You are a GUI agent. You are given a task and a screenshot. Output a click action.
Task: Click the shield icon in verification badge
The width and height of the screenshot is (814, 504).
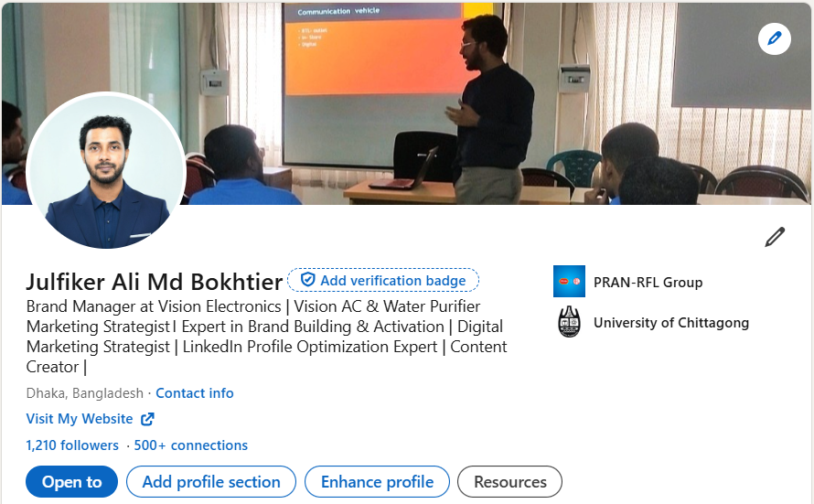[308, 280]
